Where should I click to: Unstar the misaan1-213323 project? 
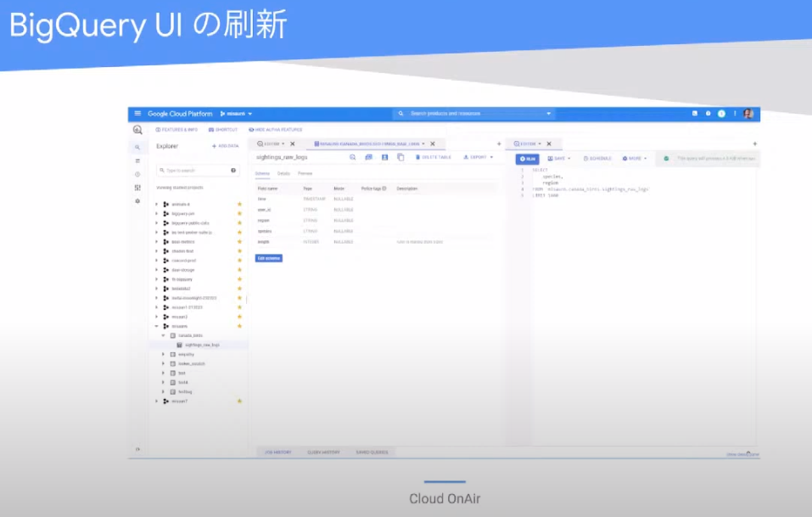pyautogui.click(x=239, y=307)
